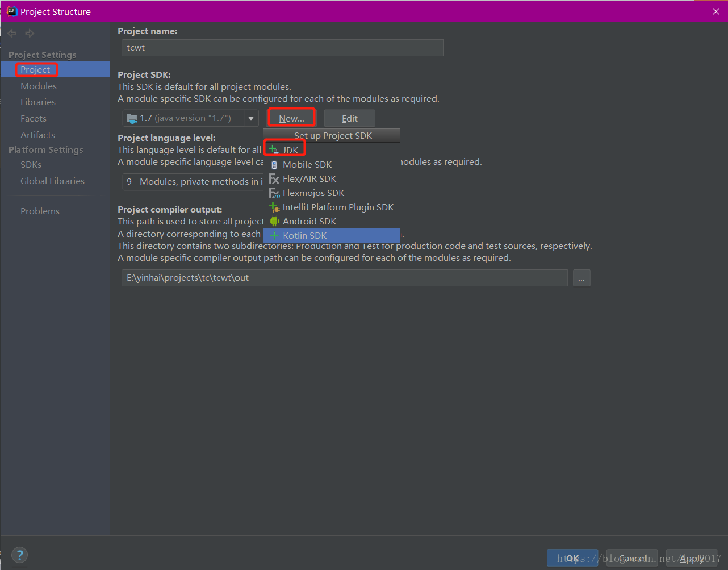Click the Flexmojos SDK icon
The image size is (728, 570).
274,193
